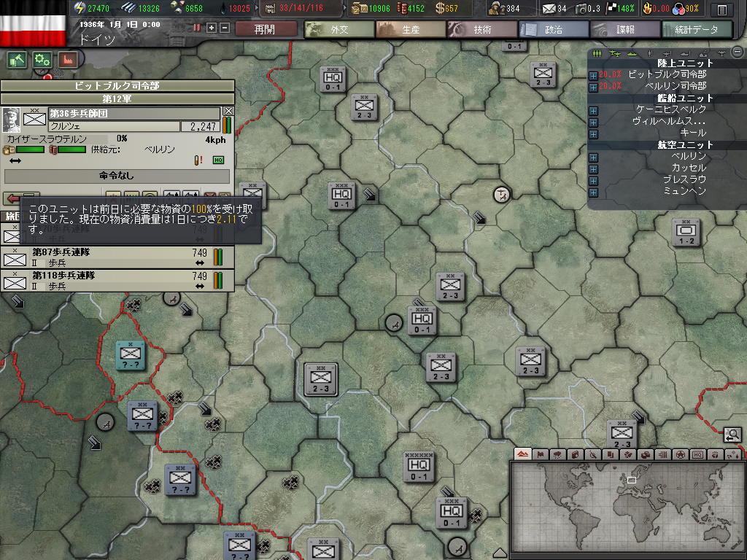
Task: Click the money dollar resource icon
Action: pyautogui.click(x=440, y=8)
